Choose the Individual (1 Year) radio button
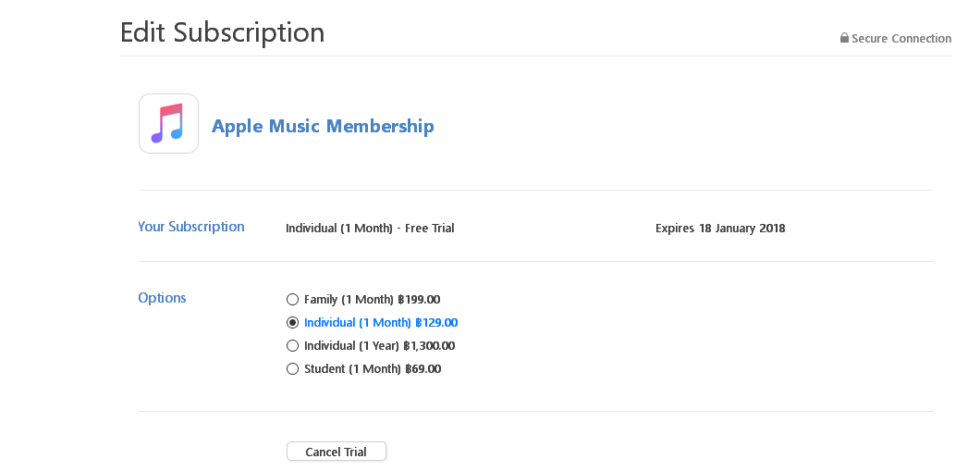 [x=292, y=345]
